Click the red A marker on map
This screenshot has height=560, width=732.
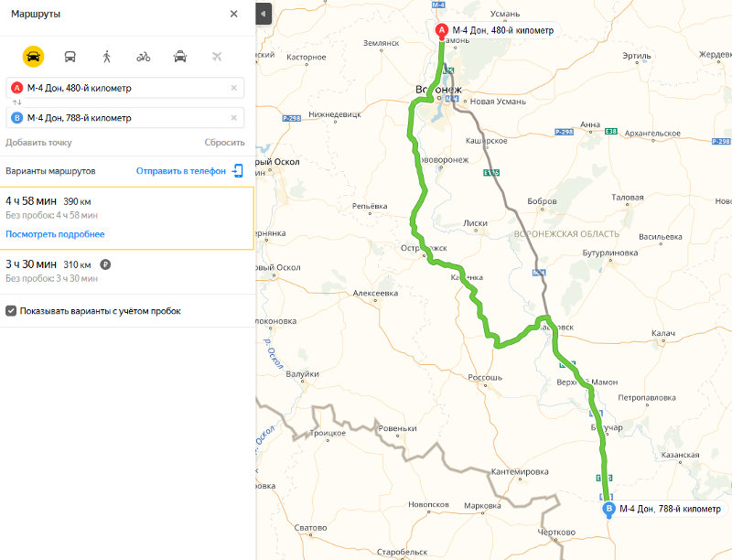tap(442, 32)
